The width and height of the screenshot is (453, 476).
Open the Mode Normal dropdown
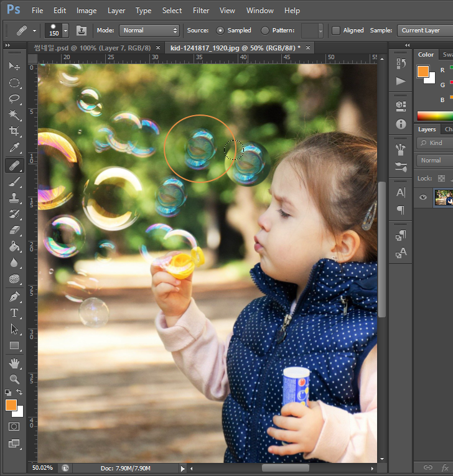pyautogui.click(x=149, y=30)
